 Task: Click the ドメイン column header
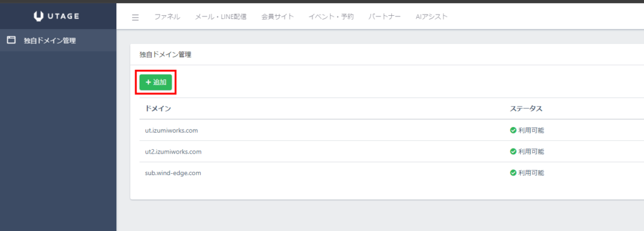pos(158,109)
